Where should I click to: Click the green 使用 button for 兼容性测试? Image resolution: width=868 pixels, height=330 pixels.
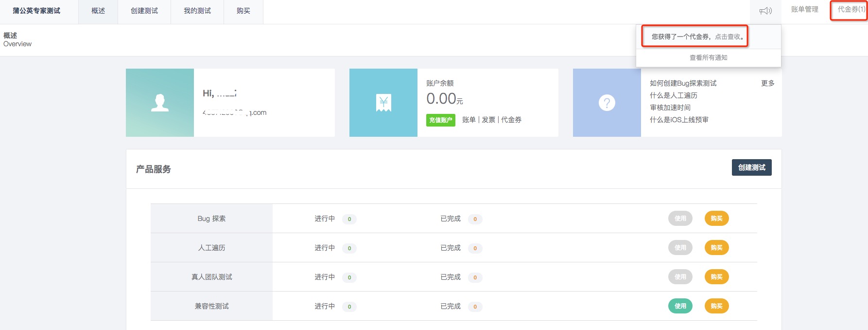[680, 306]
